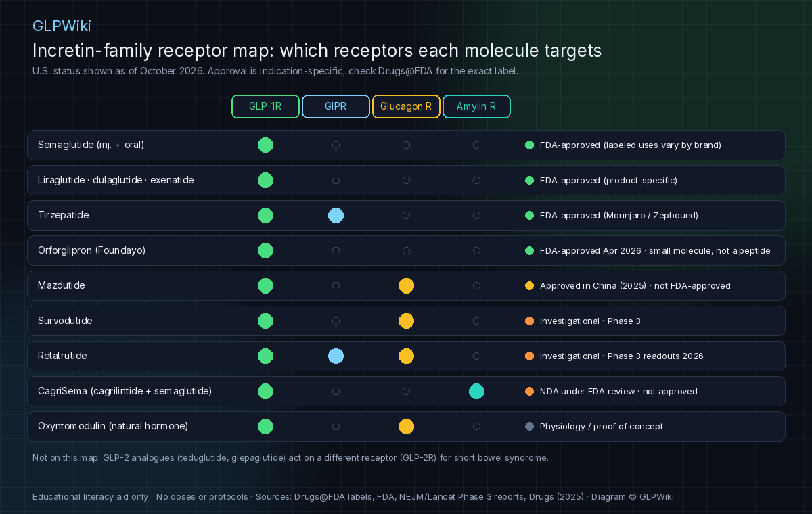Viewport: 812px width, 514px height.
Task: Click 'FDA-approved (product-specific)' status text
Action: tap(608, 180)
